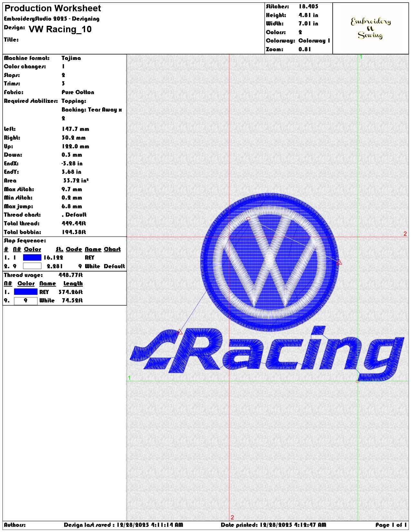Click the Min stitch value 0.2 mm
Screen dimensions: 411x532
pyautogui.click(x=72, y=198)
